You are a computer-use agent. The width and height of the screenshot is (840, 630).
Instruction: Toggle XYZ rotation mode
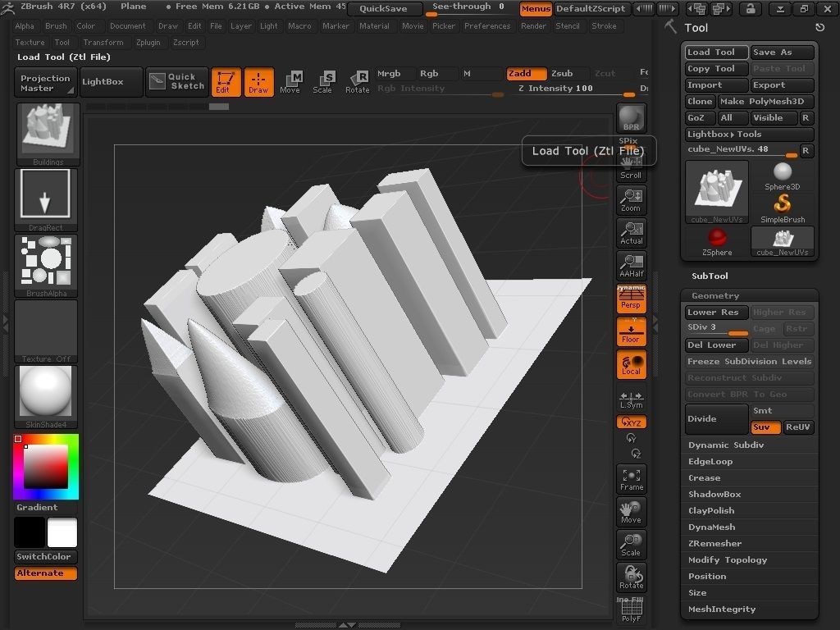631,422
